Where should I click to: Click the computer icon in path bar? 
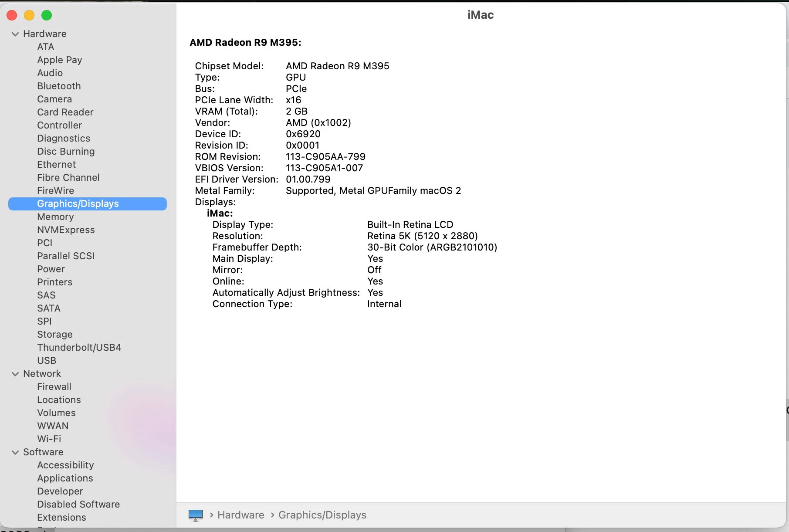coord(196,515)
